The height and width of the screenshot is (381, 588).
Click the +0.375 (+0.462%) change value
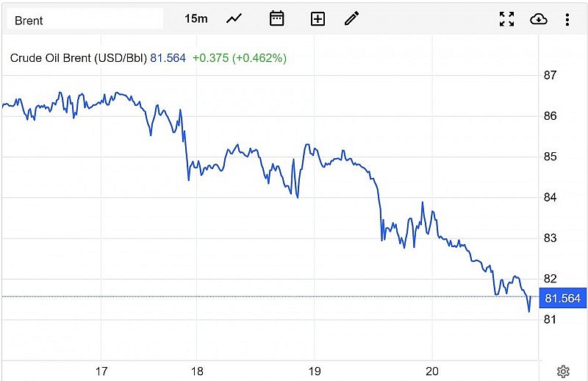coord(240,57)
